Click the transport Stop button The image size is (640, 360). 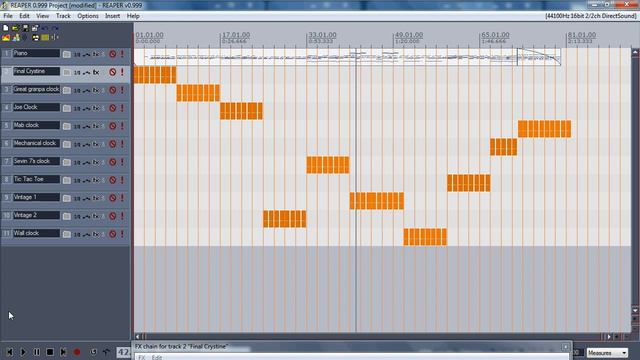(50, 352)
